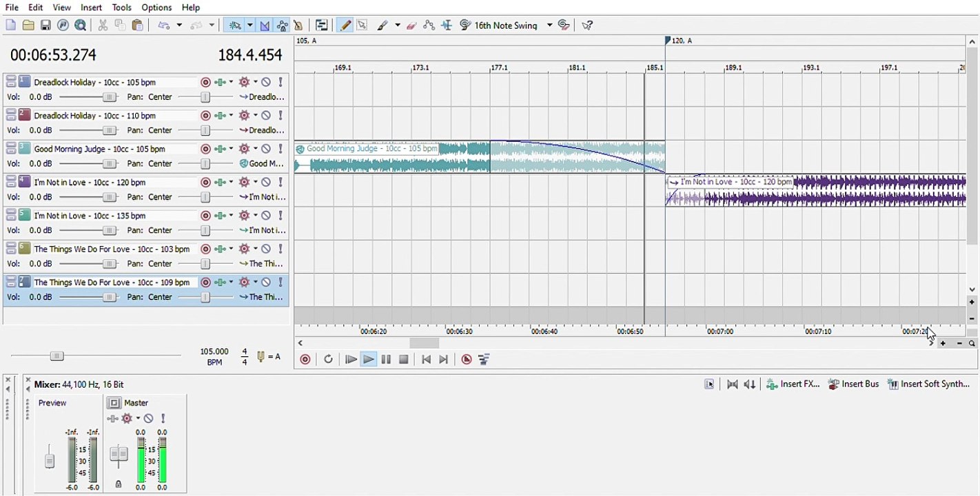Select the Draw (pencil) tool
Screen dimensions: 980x496
(345, 25)
